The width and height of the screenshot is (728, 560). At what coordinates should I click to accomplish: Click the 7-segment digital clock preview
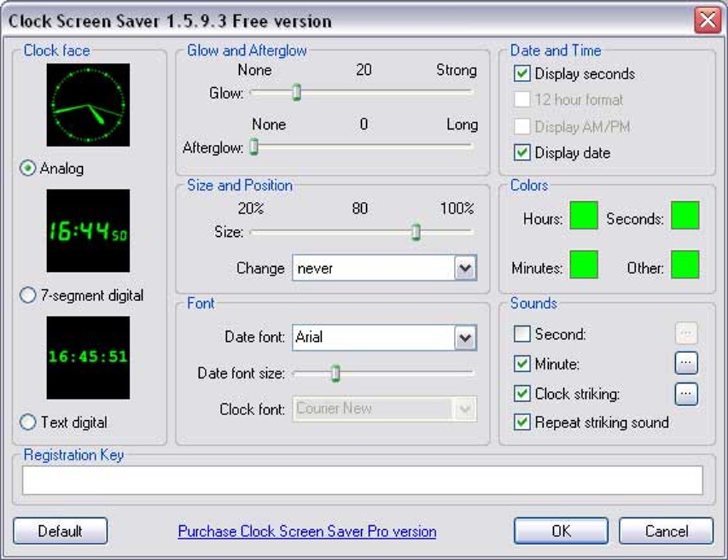pos(87,231)
